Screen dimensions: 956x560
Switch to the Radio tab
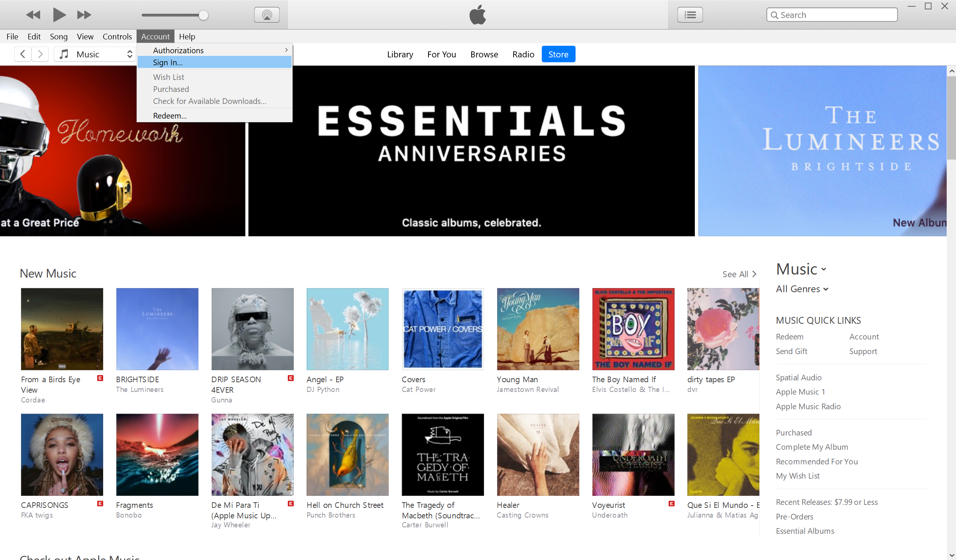point(523,54)
